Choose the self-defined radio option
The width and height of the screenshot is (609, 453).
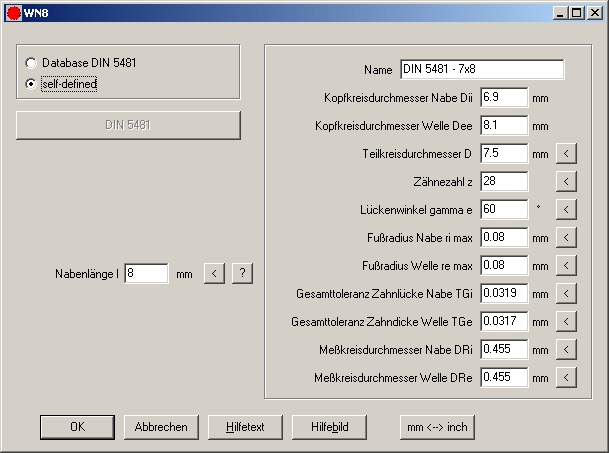(31, 84)
